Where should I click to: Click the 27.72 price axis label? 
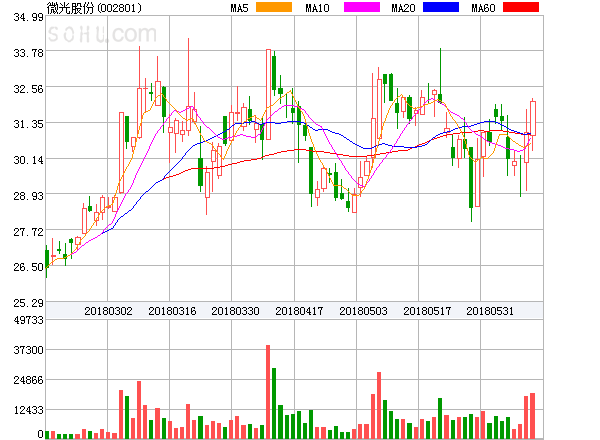[x=28, y=232]
